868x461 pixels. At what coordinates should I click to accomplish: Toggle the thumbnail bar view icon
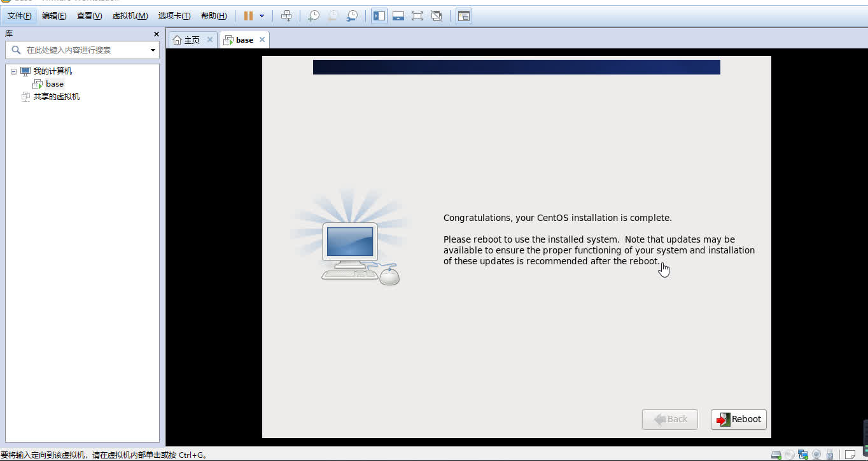(398, 16)
